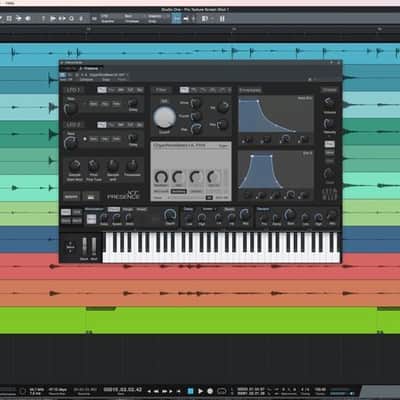The height and width of the screenshot is (400, 400).
Task: Click the filter Drive knob
Action: pos(196,103)
